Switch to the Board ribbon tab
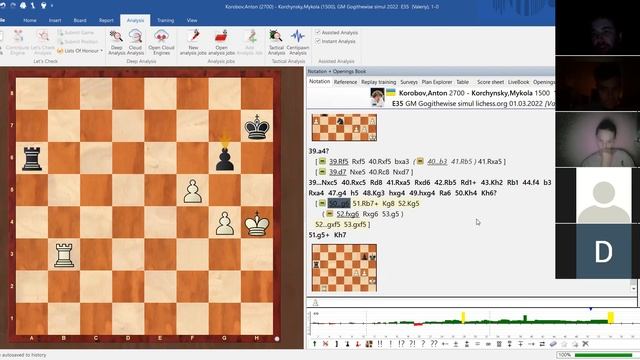This screenshot has height=360, width=640. point(80,20)
